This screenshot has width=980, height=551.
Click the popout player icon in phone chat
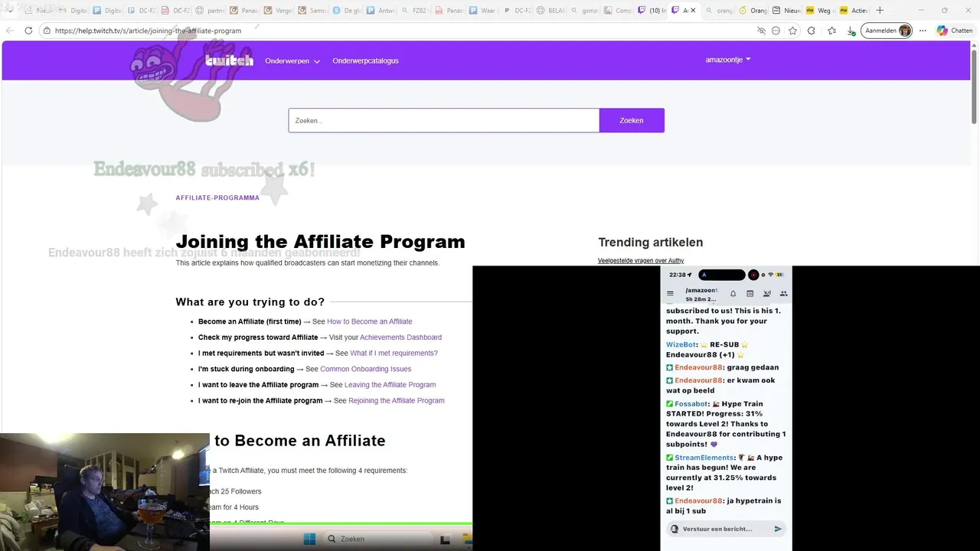click(x=750, y=294)
